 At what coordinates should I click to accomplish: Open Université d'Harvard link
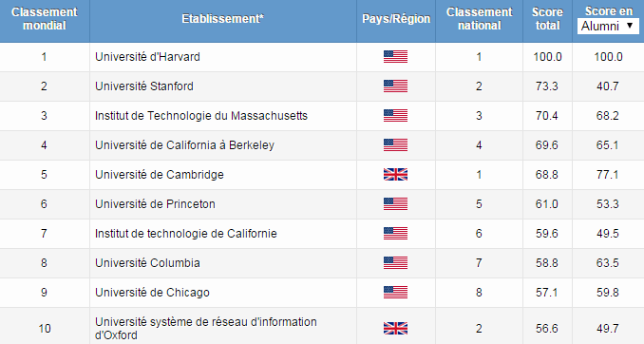click(147, 57)
